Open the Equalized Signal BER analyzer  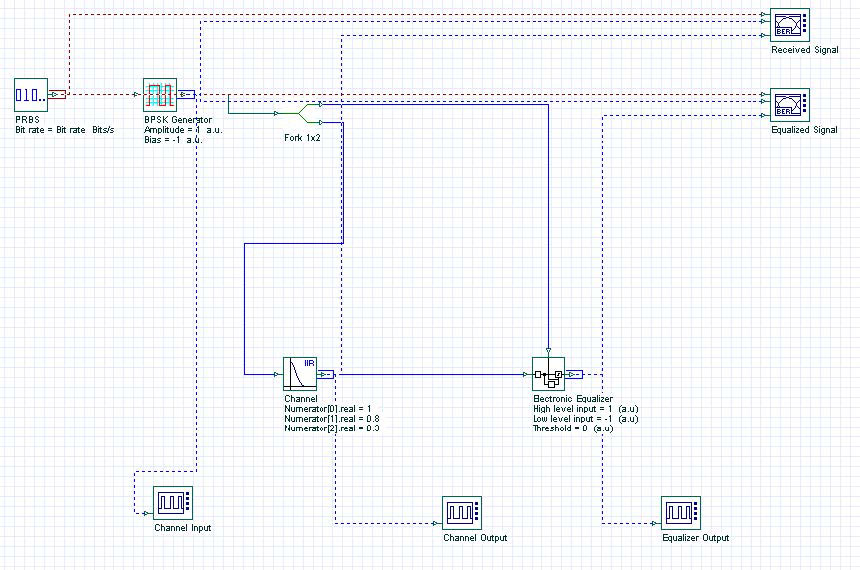click(790, 105)
